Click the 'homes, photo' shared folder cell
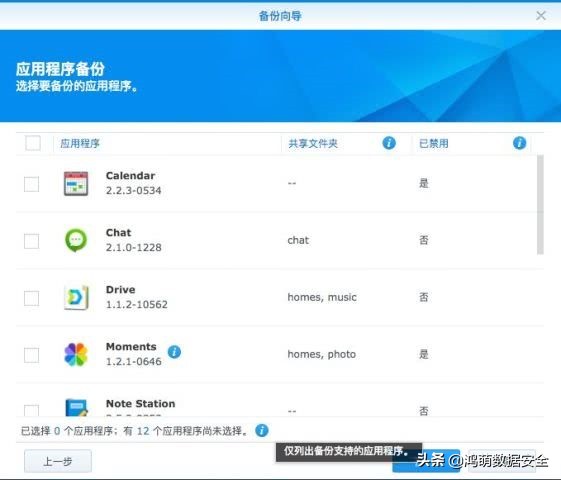561x480 pixels. [322, 354]
